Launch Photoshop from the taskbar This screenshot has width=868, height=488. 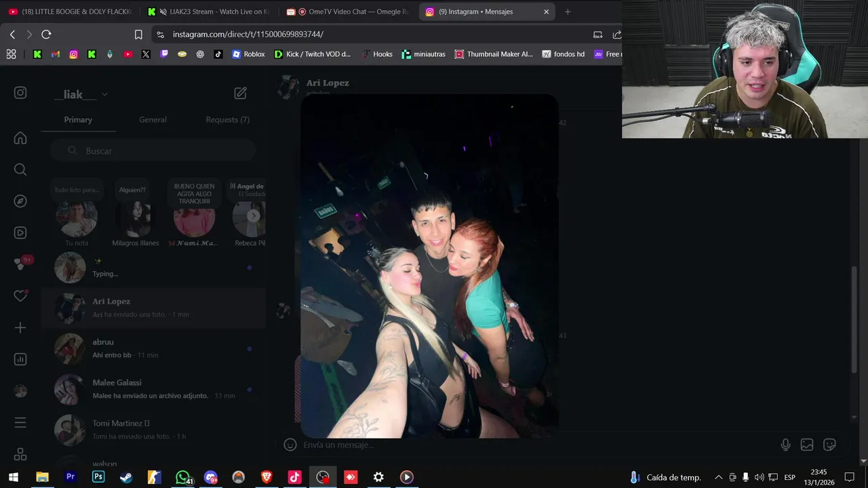[98, 477]
